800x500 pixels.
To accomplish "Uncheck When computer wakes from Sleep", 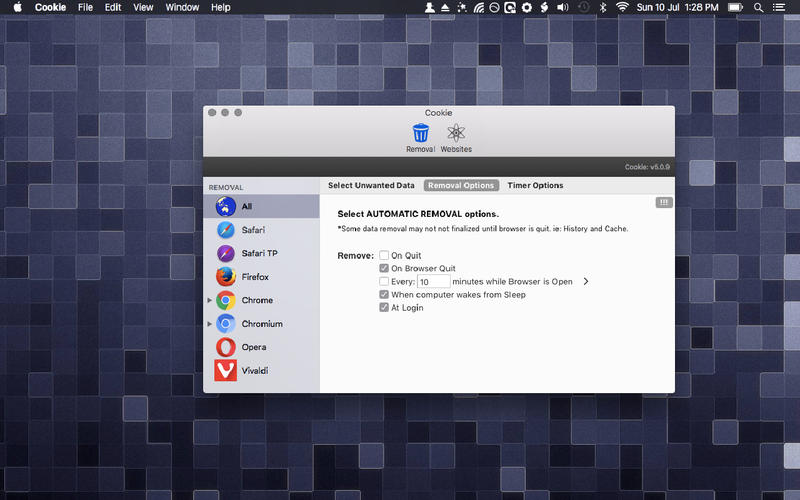I will tap(384, 294).
